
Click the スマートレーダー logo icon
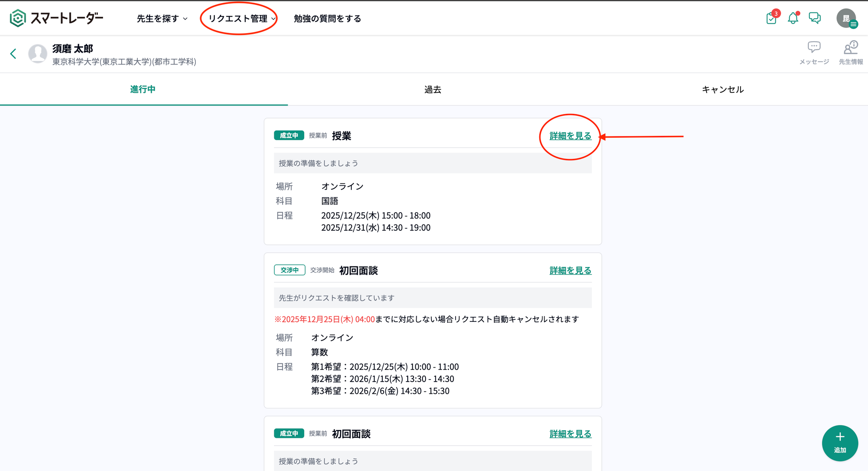click(x=18, y=18)
